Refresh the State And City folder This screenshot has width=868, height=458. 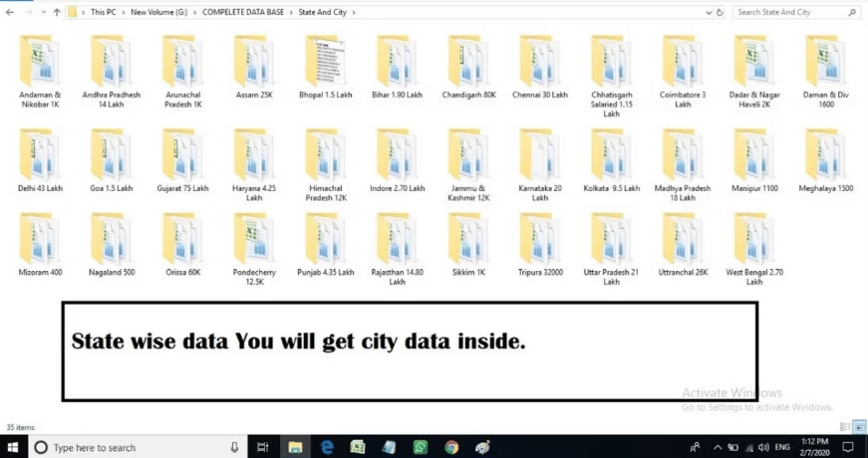pos(720,12)
